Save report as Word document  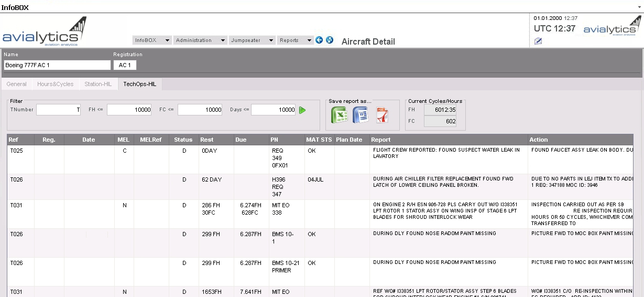tap(361, 115)
